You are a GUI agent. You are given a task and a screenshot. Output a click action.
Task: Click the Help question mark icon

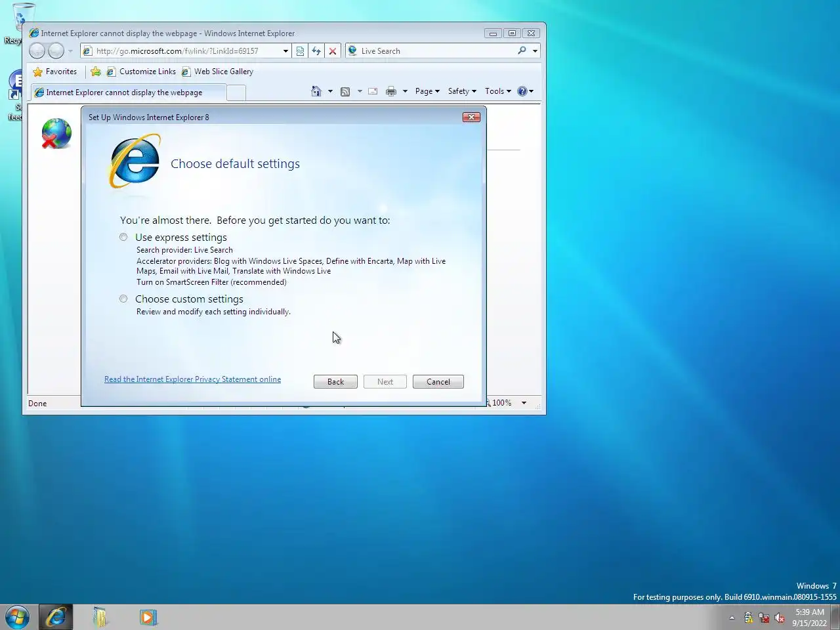tap(522, 91)
